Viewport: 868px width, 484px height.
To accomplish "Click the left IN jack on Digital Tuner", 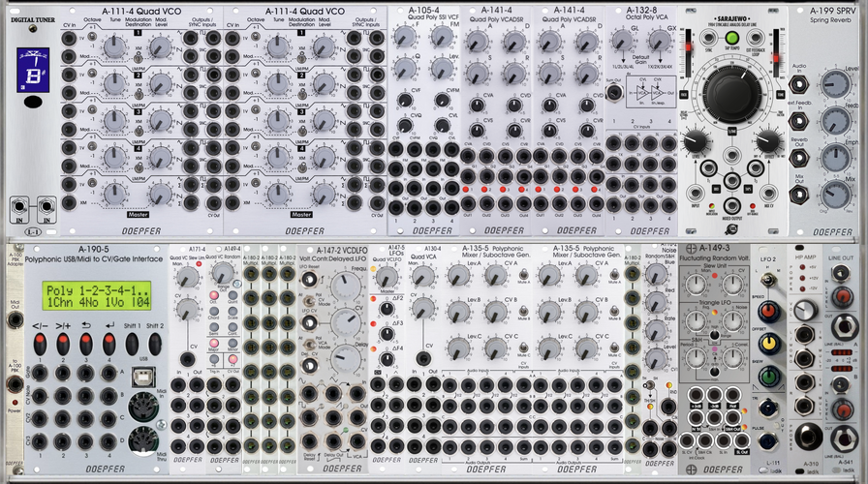I will pos(19,207).
